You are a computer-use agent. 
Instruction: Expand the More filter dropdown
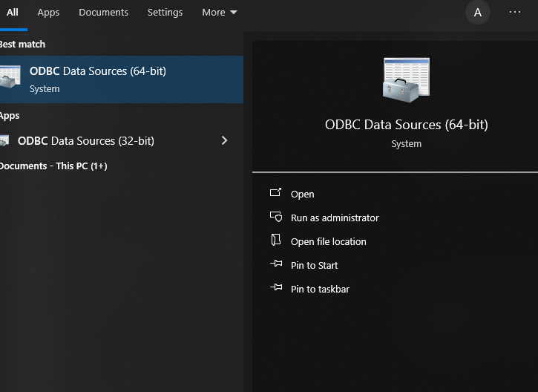pyautogui.click(x=219, y=13)
